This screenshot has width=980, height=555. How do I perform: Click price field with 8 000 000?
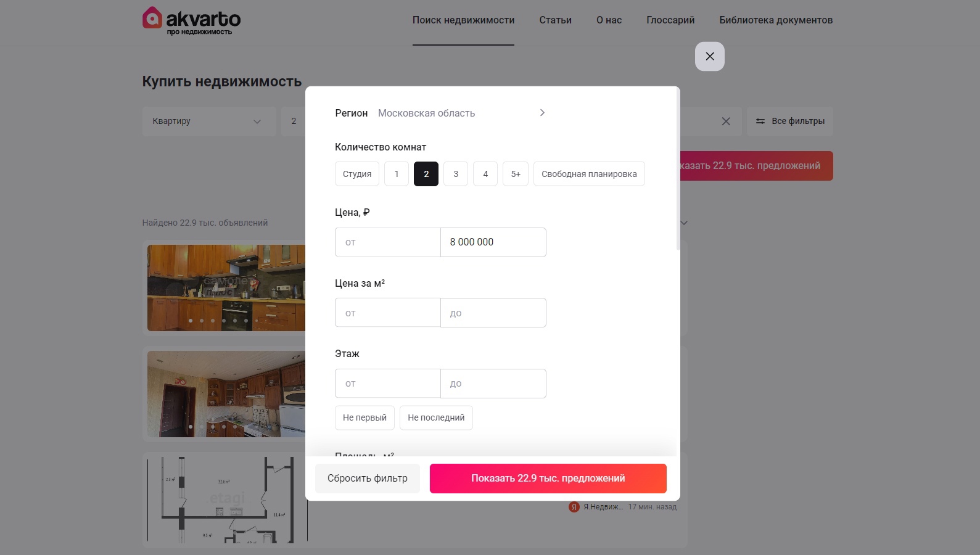[x=493, y=242]
